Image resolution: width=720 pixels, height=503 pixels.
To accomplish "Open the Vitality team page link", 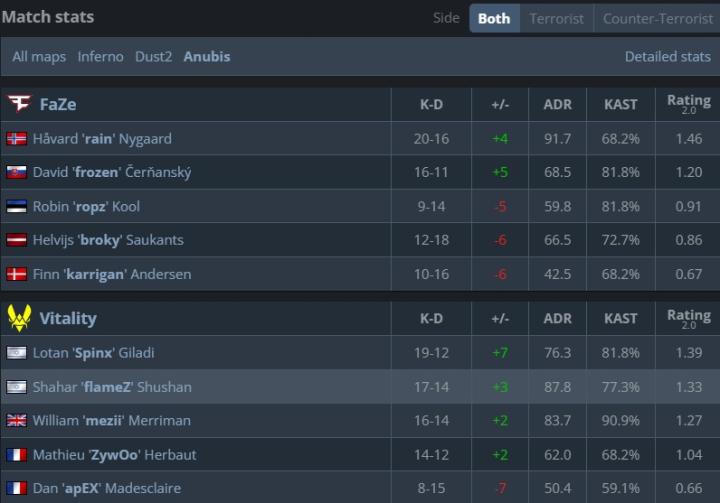I will (68, 318).
